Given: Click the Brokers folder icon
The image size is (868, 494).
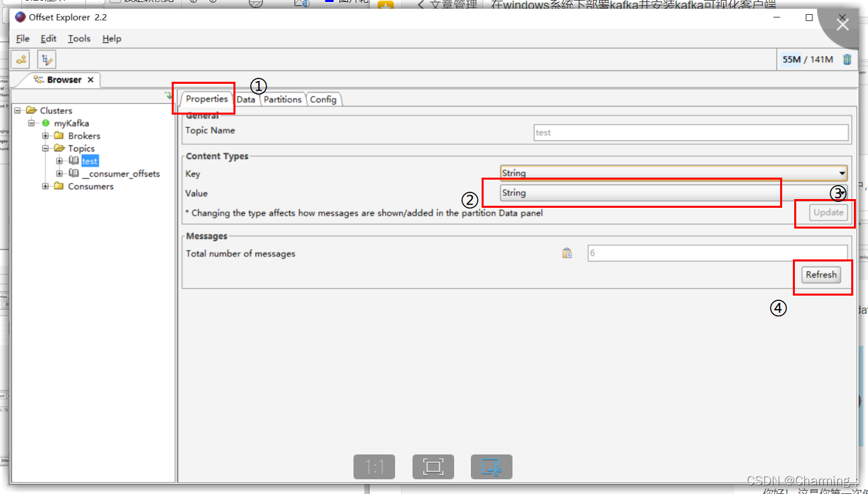Looking at the screenshot, I should (59, 136).
